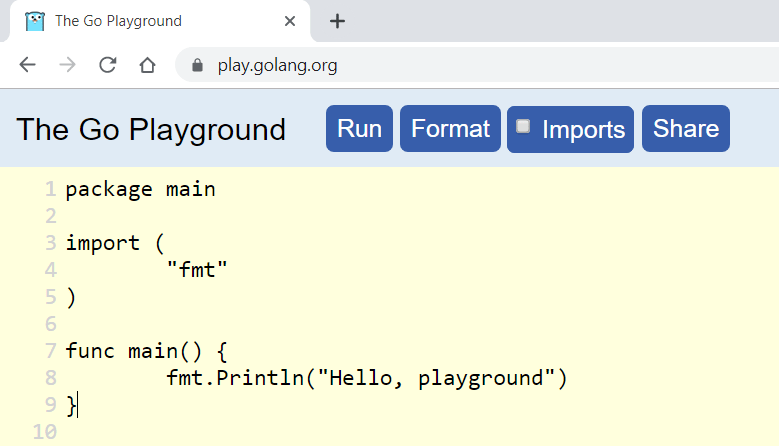Enable the Imports checkbox
The image size is (779, 446).
523,127
